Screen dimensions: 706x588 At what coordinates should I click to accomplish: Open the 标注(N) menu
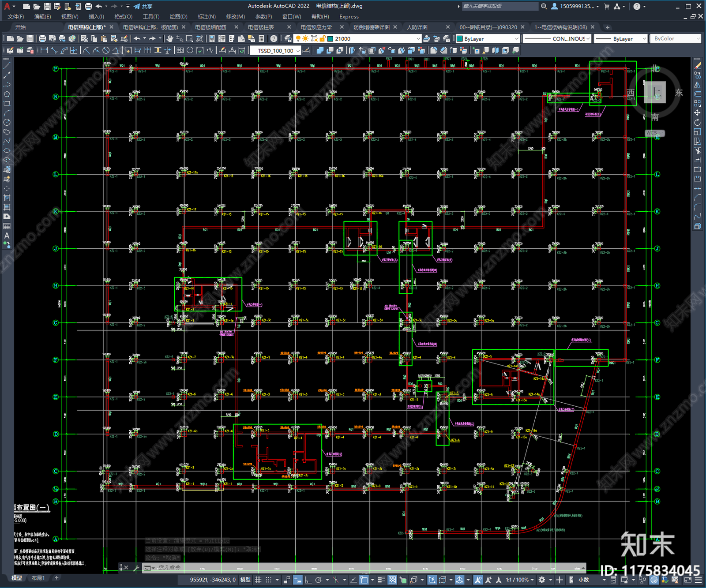207,16
